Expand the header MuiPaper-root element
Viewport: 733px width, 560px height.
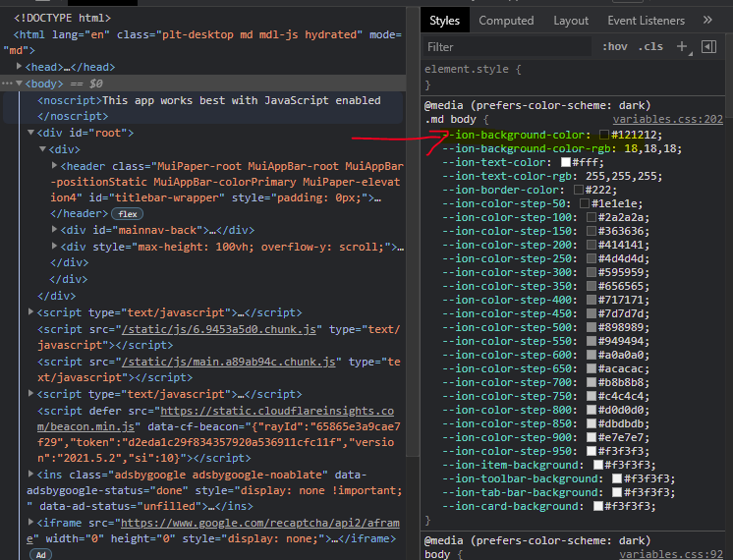pos(54,165)
